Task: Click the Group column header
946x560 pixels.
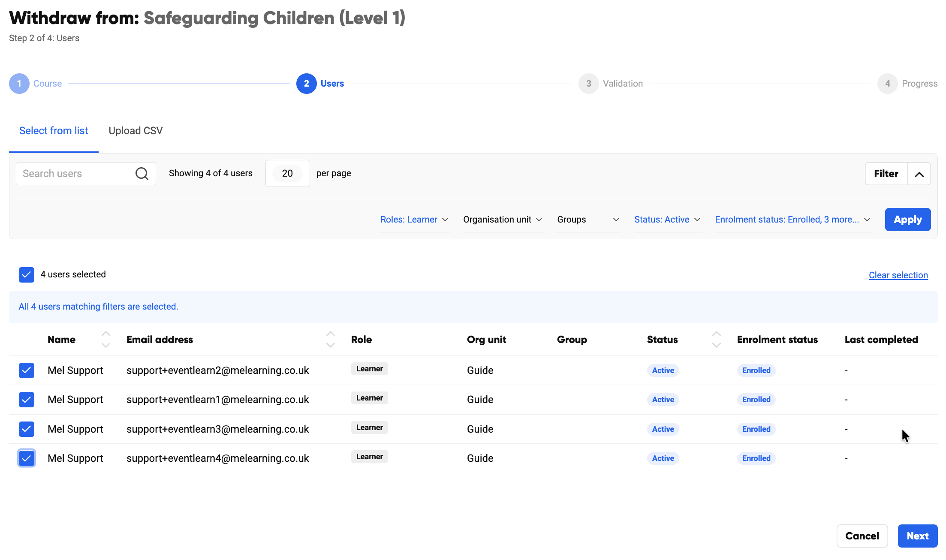Action: (572, 340)
